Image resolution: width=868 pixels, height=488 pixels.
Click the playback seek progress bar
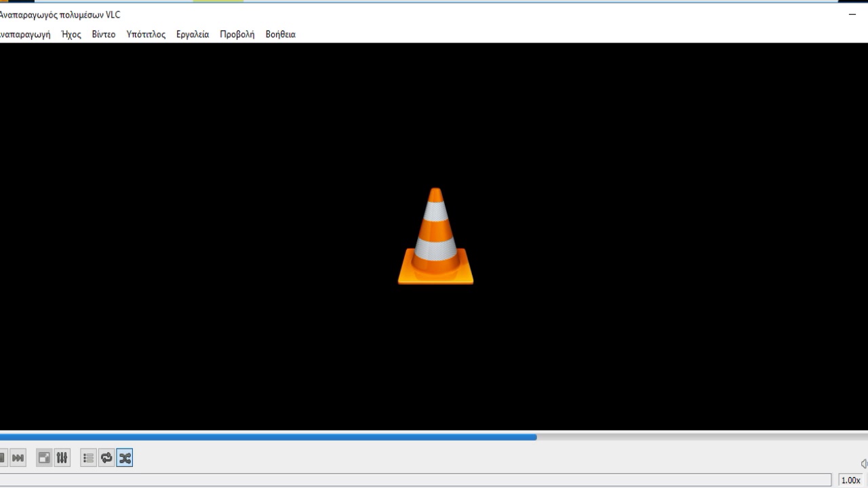434,437
